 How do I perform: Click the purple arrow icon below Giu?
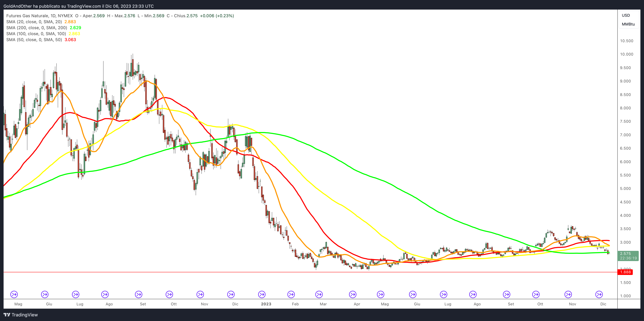45,295
